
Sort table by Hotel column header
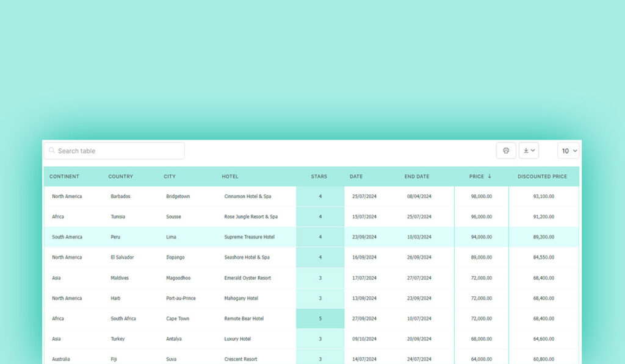pos(230,177)
